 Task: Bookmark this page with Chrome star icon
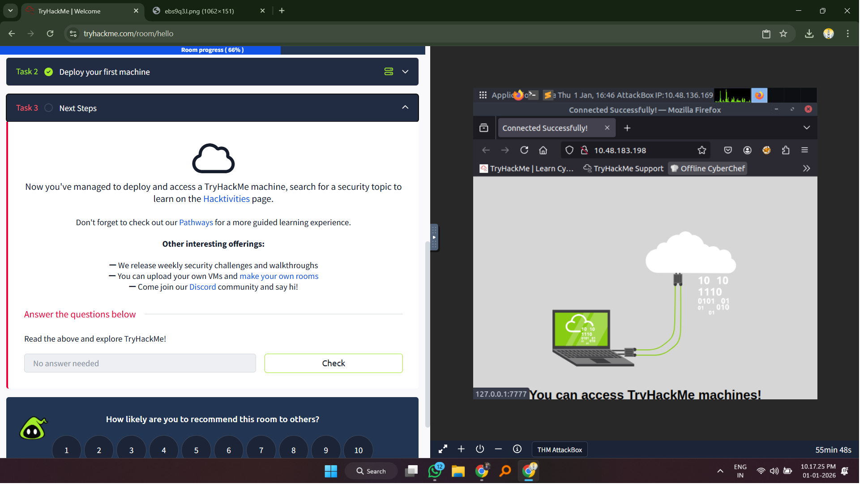783,34
